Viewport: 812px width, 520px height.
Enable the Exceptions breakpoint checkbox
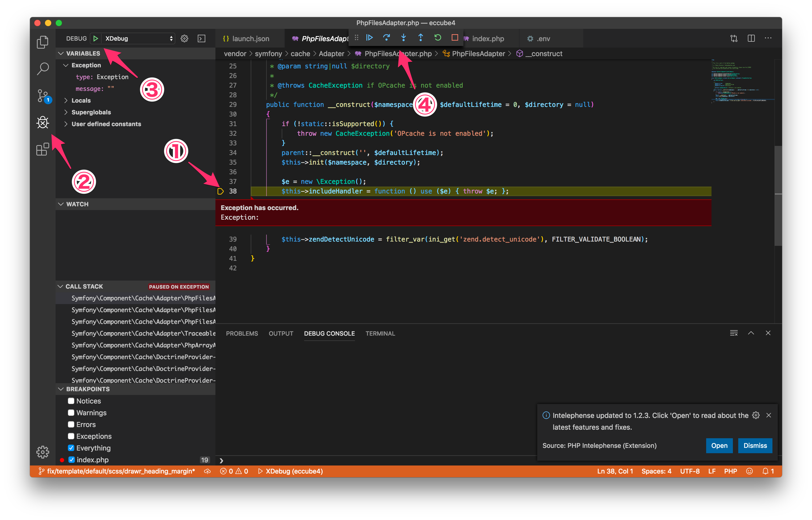[71, 436]
